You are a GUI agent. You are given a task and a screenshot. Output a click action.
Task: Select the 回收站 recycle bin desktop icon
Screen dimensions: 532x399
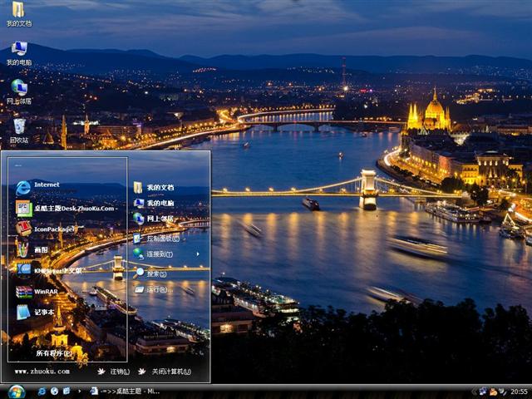tap(19, 131)
